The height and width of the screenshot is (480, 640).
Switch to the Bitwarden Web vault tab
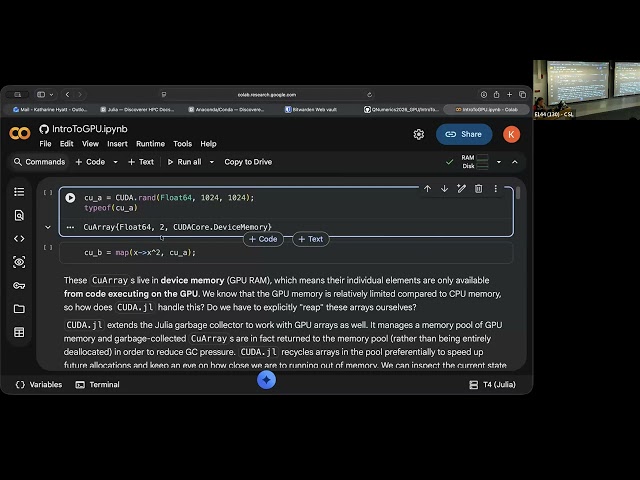pyautogui.click(x=311, y=109)
